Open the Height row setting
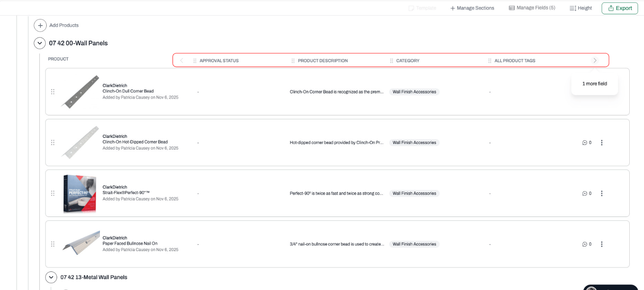Screen dimensions: 644x290 581,8
